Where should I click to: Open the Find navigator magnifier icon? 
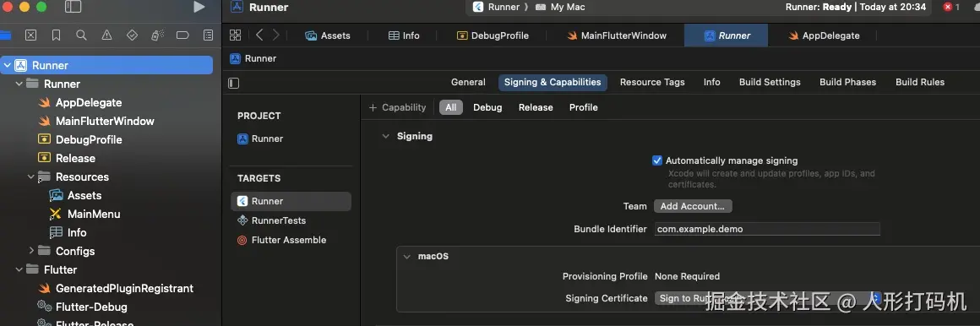(x=81, y=35)
